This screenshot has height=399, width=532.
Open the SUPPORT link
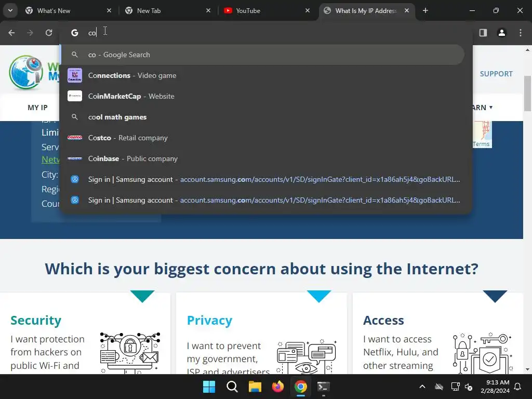[496, 74]
